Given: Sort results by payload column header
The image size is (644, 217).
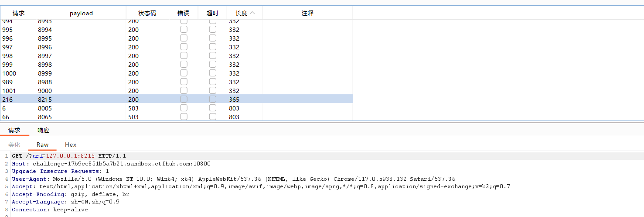Looking at the screenshot, I should click(x=81, y=13).
